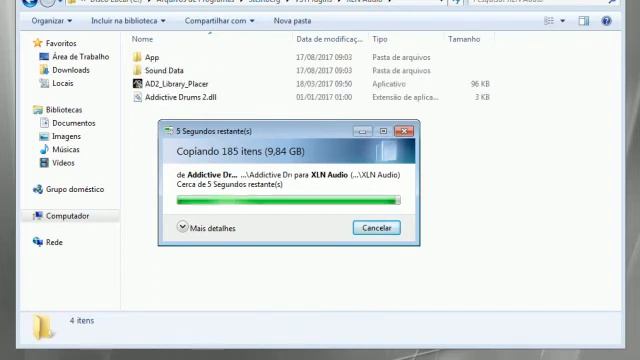Click the green copy progress bar

(x=289, y=200)
